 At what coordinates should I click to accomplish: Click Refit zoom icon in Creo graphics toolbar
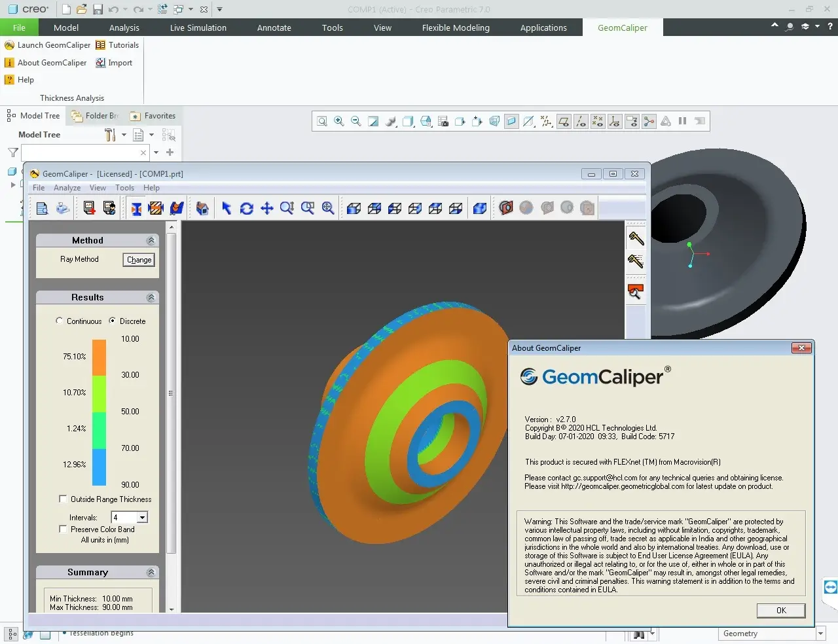pos(322,121)
